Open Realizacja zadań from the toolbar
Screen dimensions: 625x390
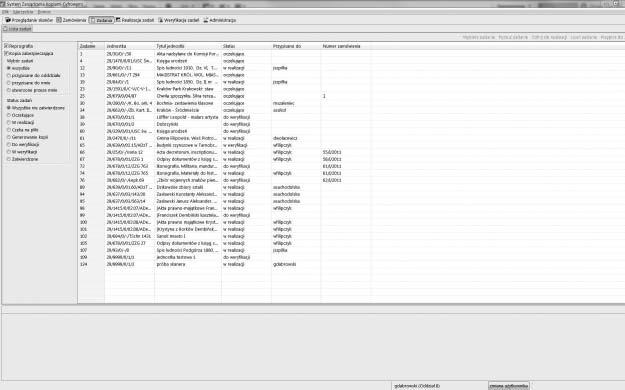(x=135, y=20)
